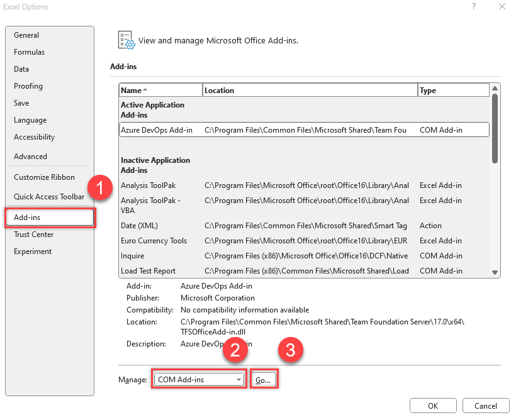This screenshot has width=516, height=420.
Task: Click the Microsoft Corporation publisher text
Action: tap(218, 298)
